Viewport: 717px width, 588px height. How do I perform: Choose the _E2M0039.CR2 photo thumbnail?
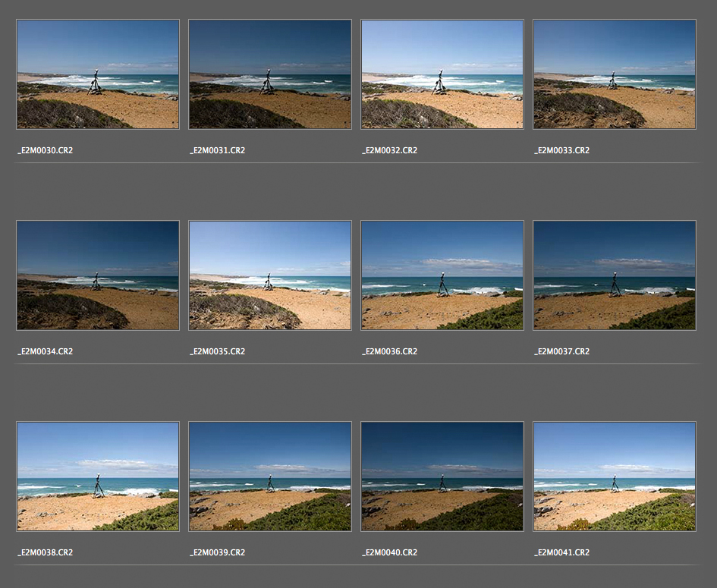[270, 476]
